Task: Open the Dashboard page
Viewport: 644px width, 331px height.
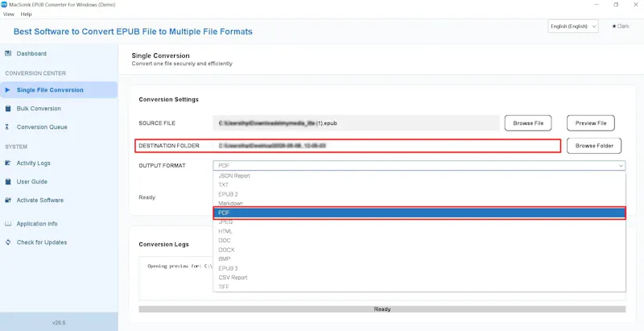Action: tap(31, 53)
